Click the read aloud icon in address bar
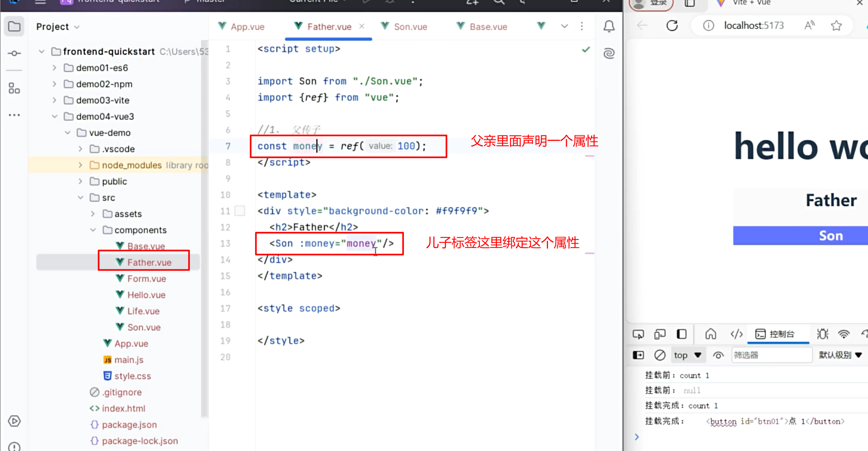Screen dimensions: 868x451 pos(810,26)
